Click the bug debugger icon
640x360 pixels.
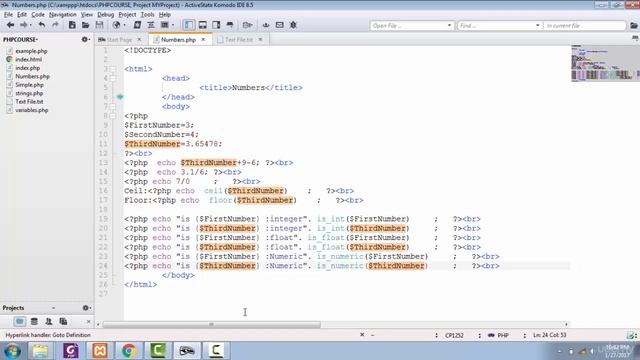293,25
